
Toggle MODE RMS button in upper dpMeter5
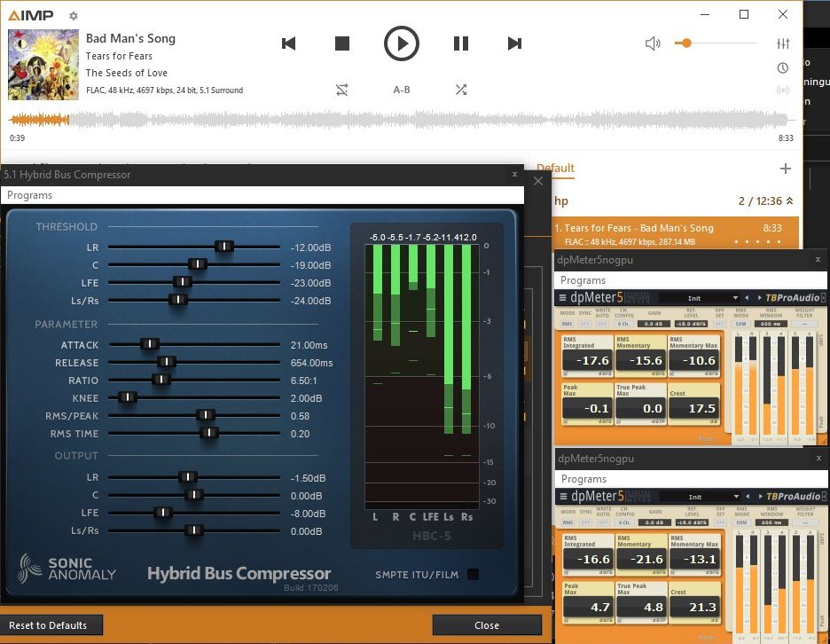[567, 324]
